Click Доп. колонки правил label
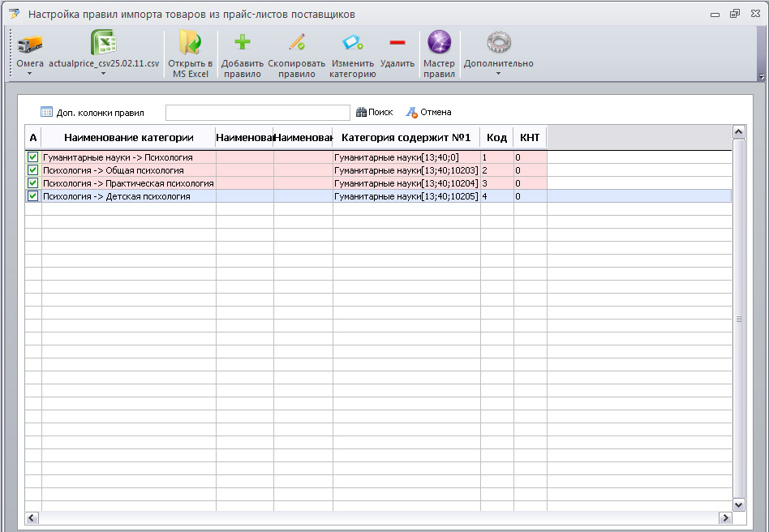This screenshot has width=769, height=532. (100, 113)
